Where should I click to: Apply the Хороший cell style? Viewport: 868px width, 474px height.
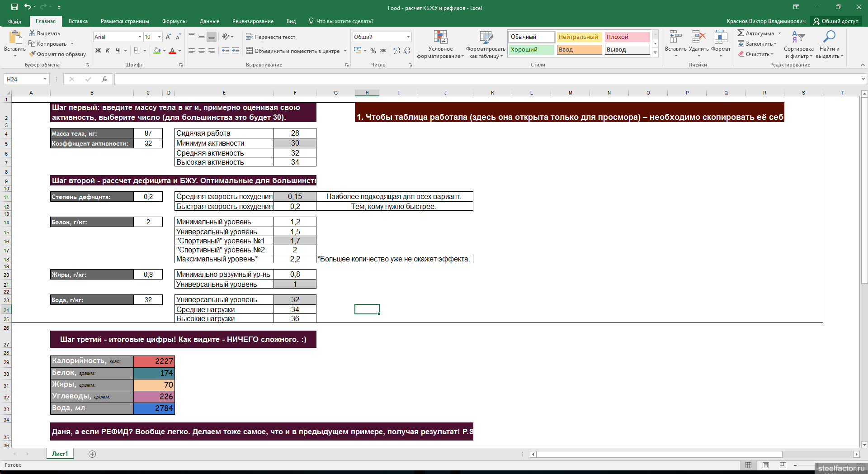[x=532, y=50]
